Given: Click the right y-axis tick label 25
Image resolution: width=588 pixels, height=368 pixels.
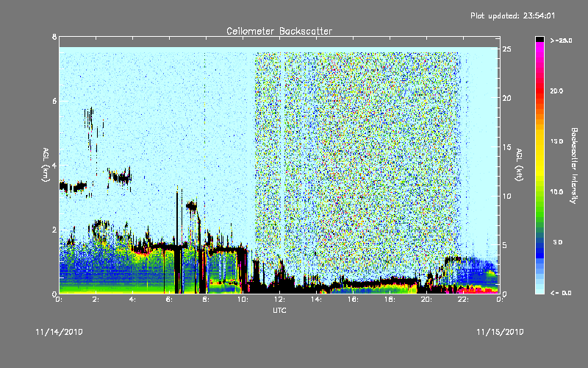Looking at the screenshot, I should coord(507,49).
